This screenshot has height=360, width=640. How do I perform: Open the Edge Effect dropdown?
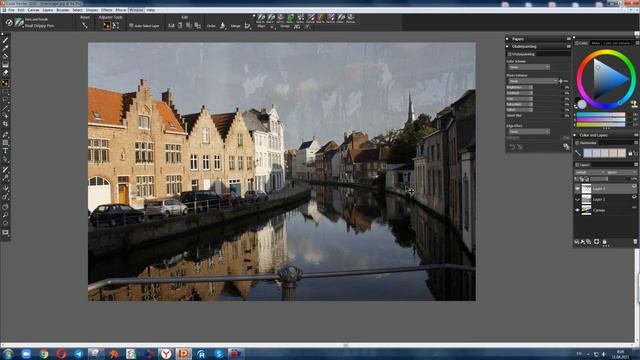[x=529, y=131]
